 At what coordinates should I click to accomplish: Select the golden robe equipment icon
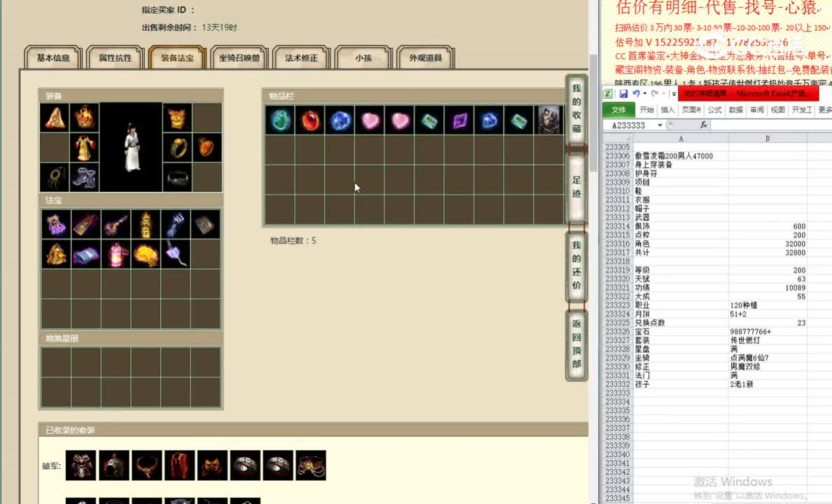84,147
